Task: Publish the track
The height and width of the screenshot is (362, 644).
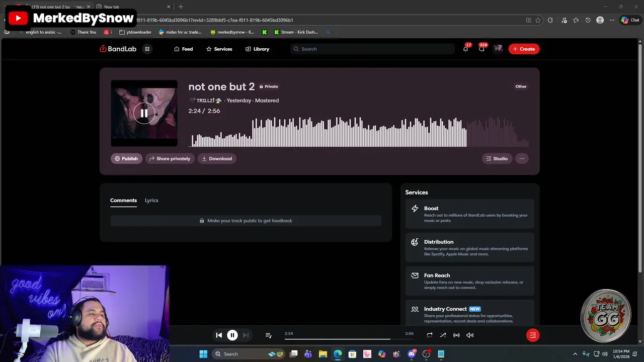Action: point(126,158)
